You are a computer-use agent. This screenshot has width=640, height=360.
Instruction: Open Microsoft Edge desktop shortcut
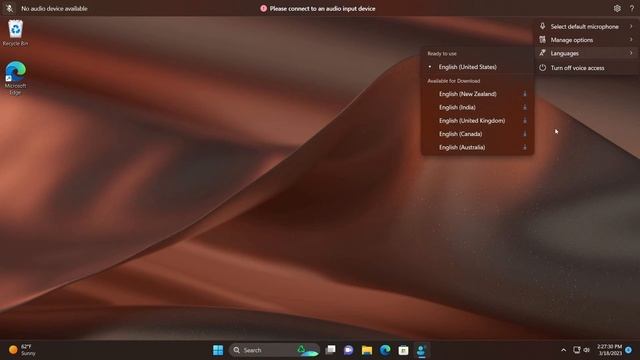16,78
